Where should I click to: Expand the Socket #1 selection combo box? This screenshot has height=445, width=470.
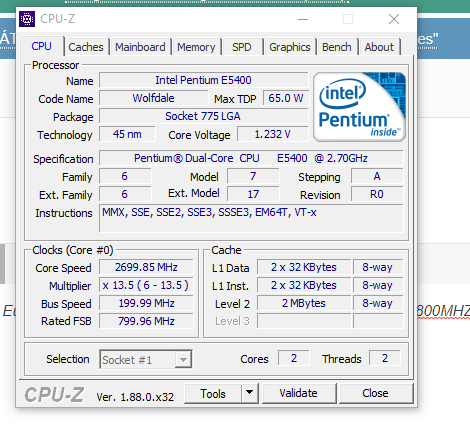[x=146, y=359]
